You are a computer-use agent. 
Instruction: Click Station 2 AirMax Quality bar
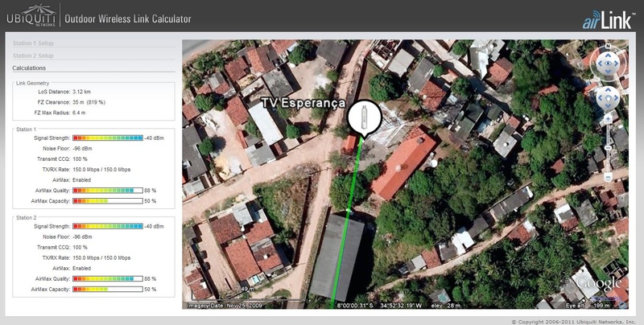108,278
